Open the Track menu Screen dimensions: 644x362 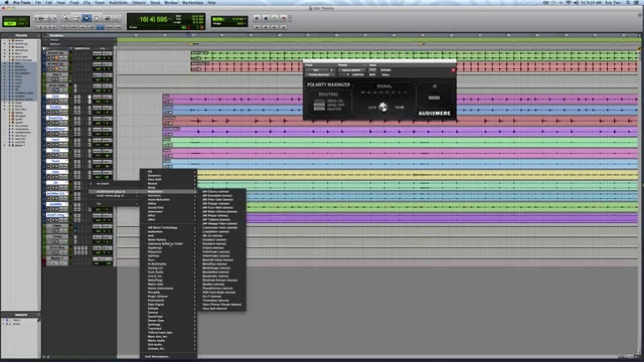[74, 3]
